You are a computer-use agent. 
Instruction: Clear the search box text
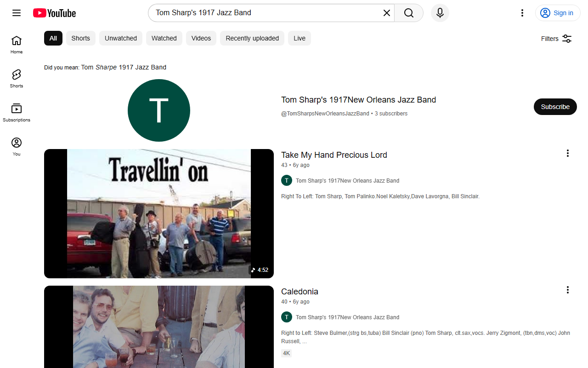pyautogui.click(x=387, y=13)
